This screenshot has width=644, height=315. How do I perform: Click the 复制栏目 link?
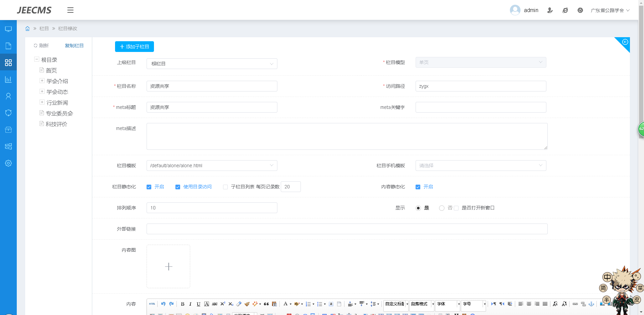(x=74, y=46)
